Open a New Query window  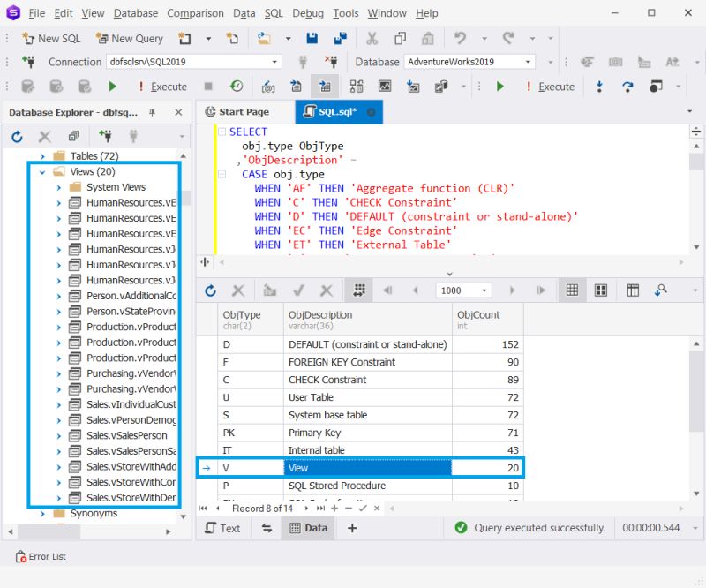[130, 39]
